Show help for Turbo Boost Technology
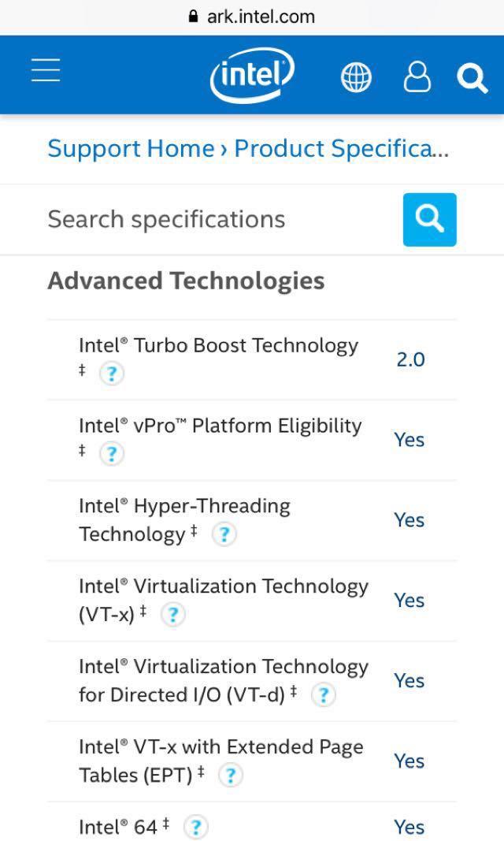Viewport: 504px width, 841px height. click(111, 374)
